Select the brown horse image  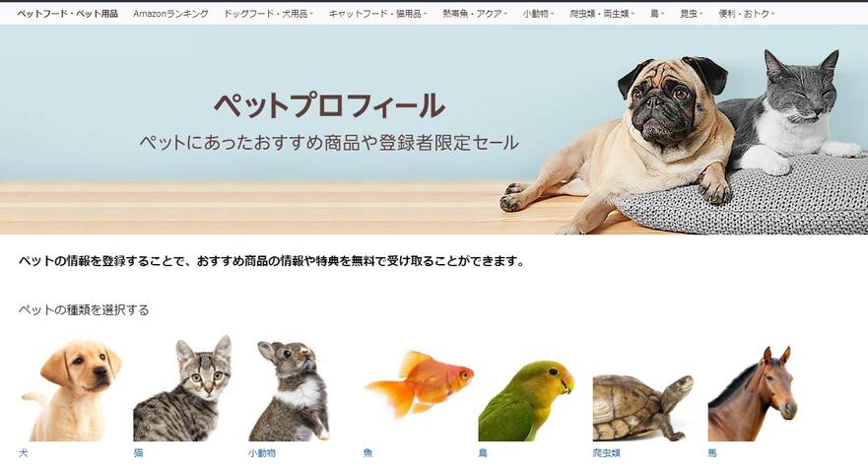coord(754,393)
